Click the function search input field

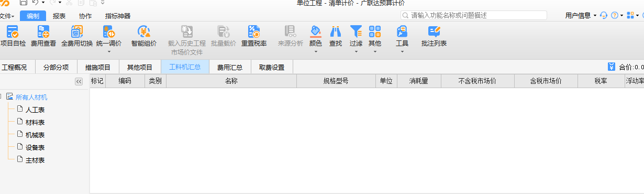coord(474,15)
